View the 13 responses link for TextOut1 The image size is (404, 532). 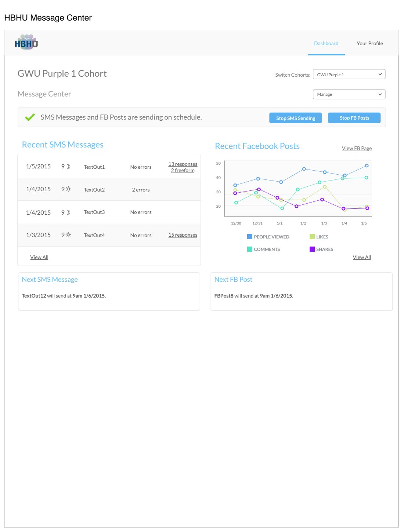click(183, 164)
